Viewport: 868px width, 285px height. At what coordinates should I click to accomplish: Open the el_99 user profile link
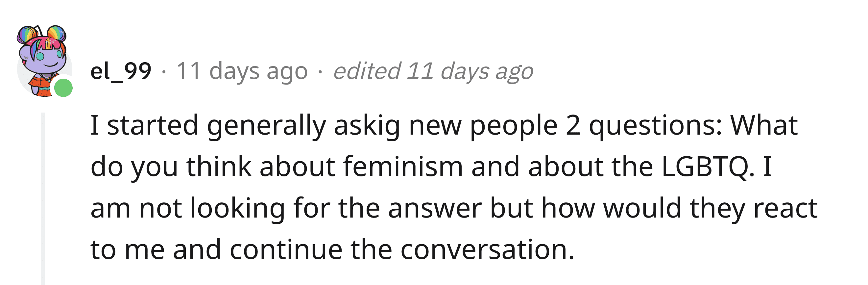[x=121, y=71]
